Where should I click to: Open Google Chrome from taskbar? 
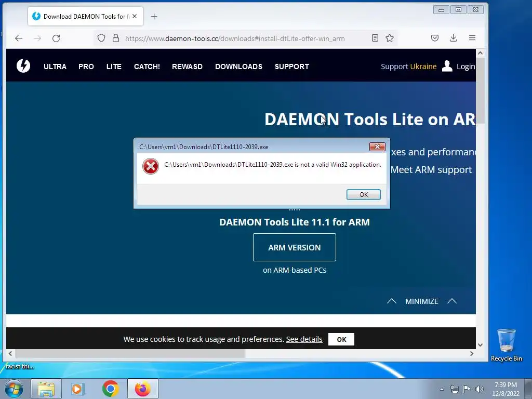[x=110, y=389]
